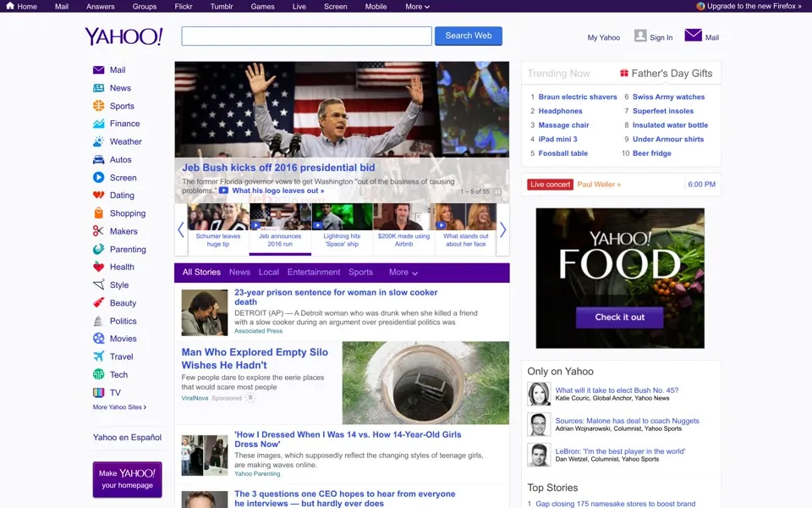The image size is (812, 508).
Task: Focus the web search input field
Action: pyautogui.click(x=306, y=36)
